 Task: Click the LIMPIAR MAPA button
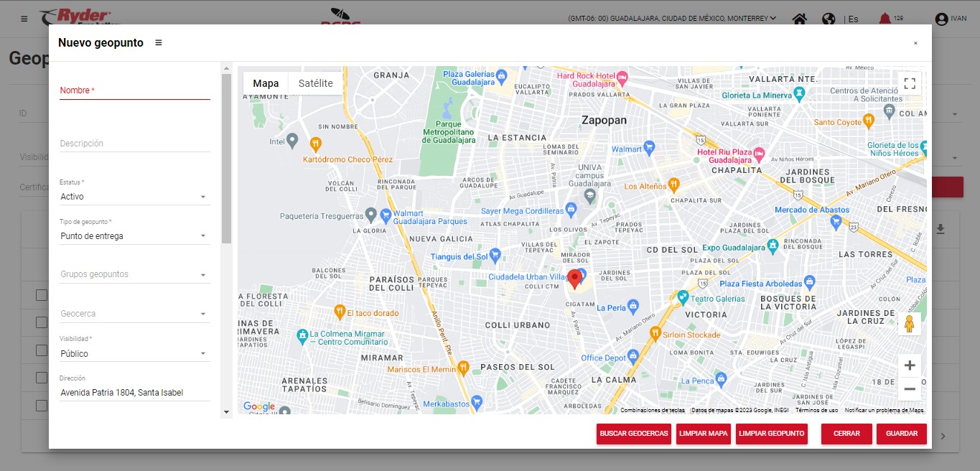point(704,434)
